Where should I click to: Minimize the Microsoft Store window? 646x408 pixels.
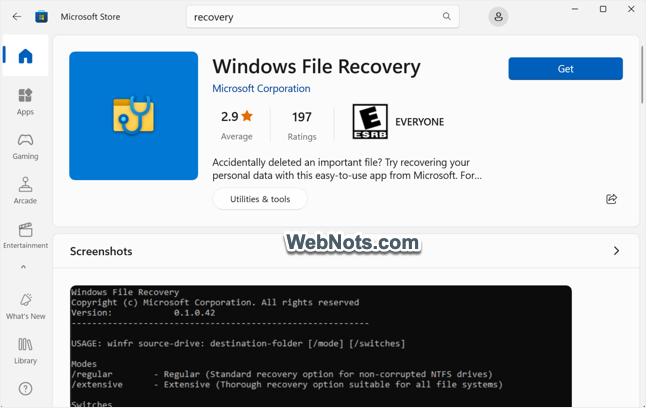tap(575, 9)
